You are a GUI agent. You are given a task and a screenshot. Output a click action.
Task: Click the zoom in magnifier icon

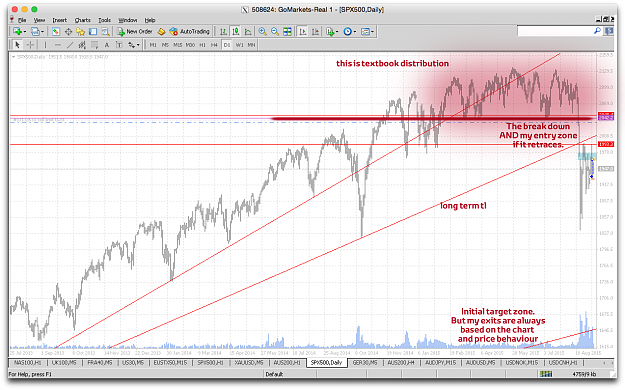point(262,32)
